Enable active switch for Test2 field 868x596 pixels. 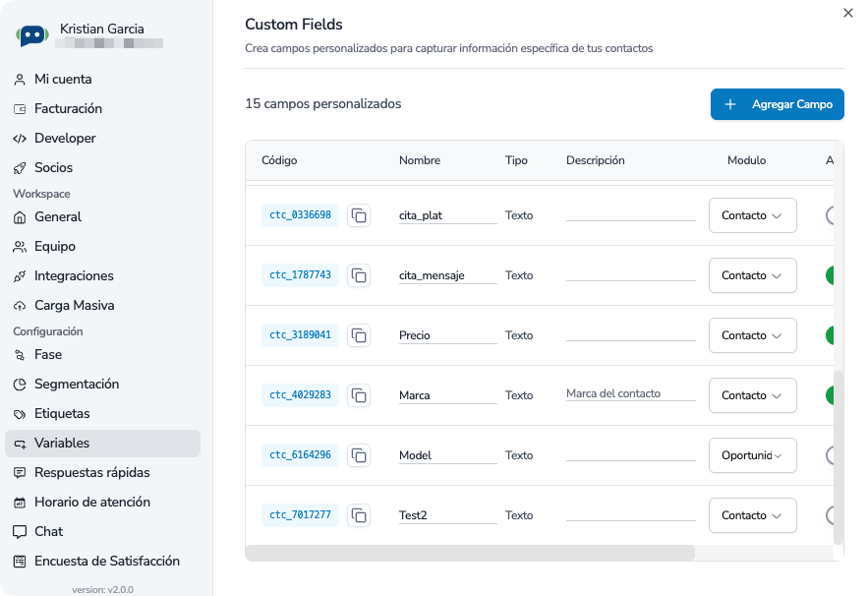[834, 515]
